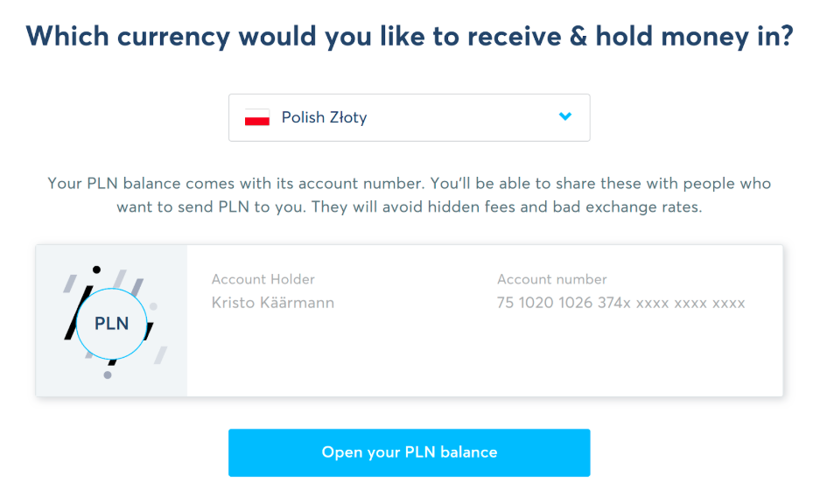Click the flag inside the currency selector
827x504 pixels.
click(256, 117)
